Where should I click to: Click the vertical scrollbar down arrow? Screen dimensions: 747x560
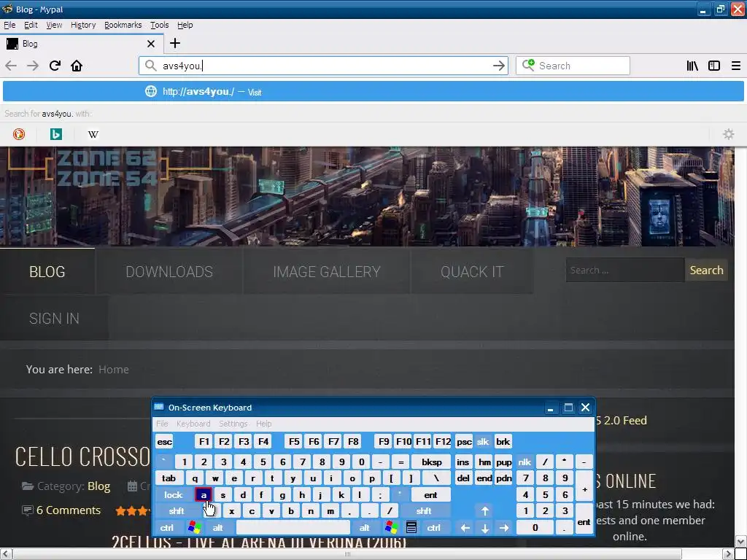[741, 542]
